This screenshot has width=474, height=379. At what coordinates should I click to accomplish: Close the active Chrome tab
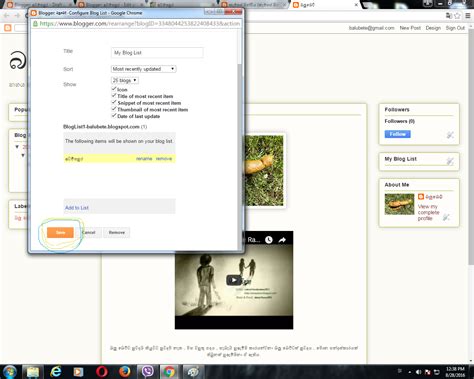point(356,5)
